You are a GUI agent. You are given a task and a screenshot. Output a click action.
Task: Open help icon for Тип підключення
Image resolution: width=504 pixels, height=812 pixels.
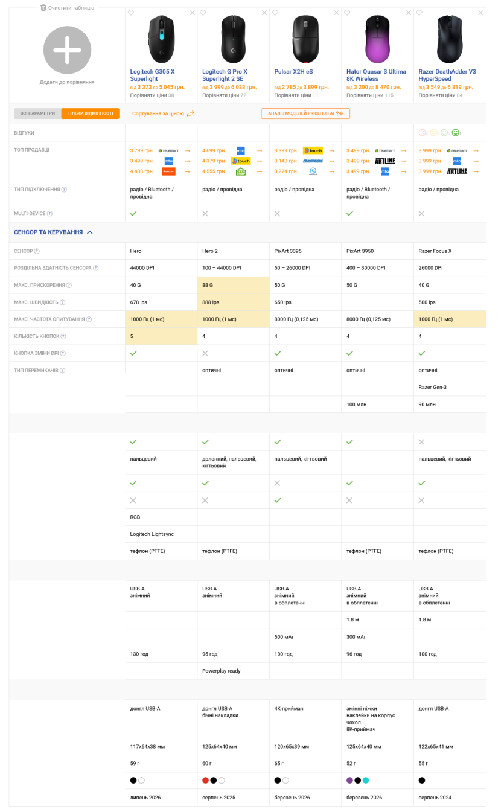click(x=64, y=190)
